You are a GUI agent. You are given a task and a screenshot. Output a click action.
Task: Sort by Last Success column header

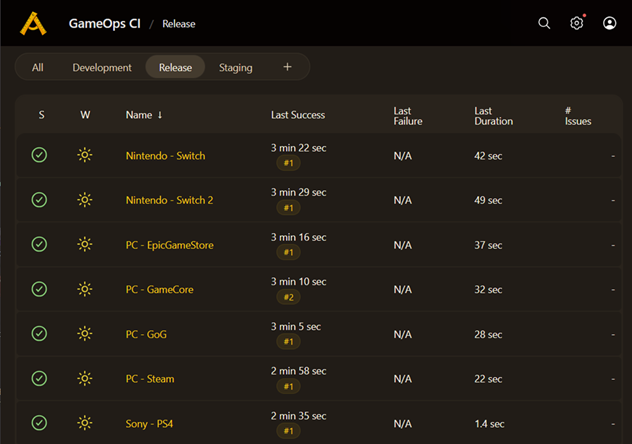pyautogui.click(x=298, y=115)
